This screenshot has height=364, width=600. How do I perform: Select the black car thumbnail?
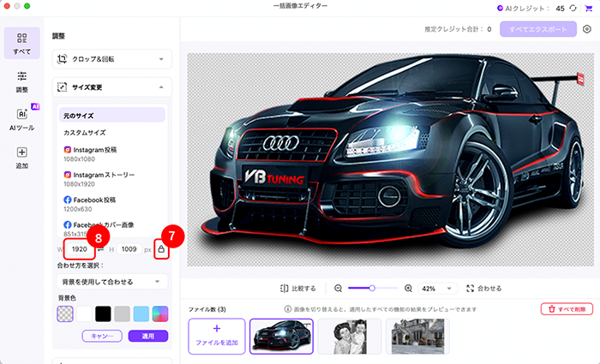(281, 336)
